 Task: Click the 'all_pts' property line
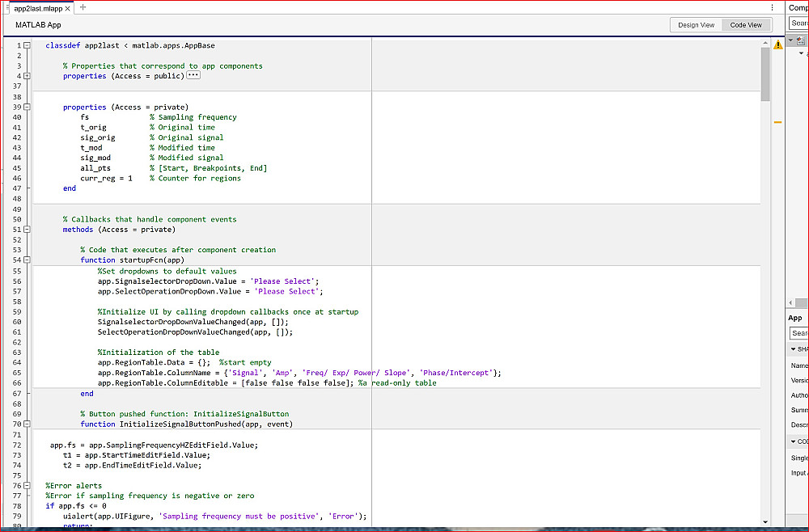pyautogui.click(x=173, y=168)
